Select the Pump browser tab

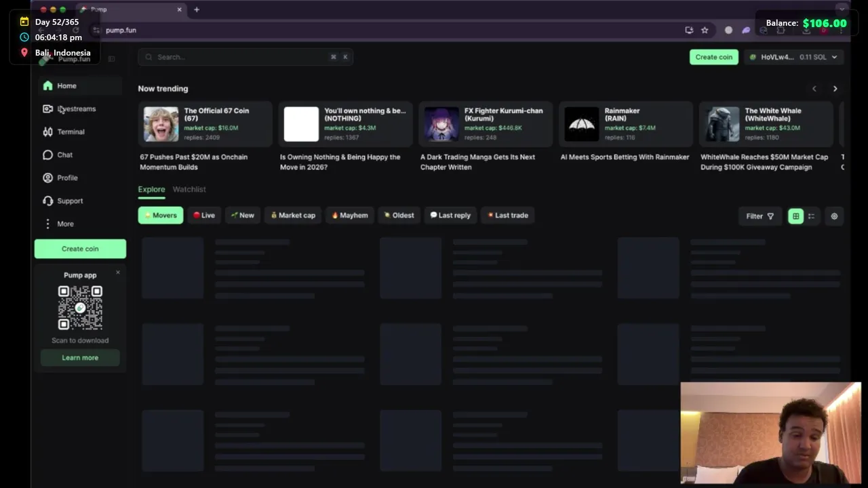(130, 9)
